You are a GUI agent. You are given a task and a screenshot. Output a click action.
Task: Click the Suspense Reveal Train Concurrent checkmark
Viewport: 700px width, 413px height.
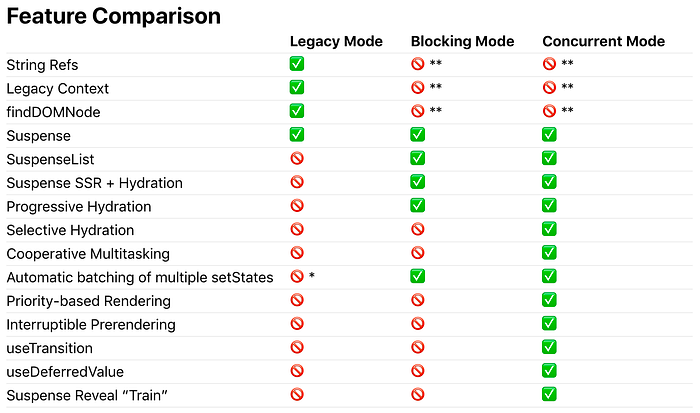[549, 394]
